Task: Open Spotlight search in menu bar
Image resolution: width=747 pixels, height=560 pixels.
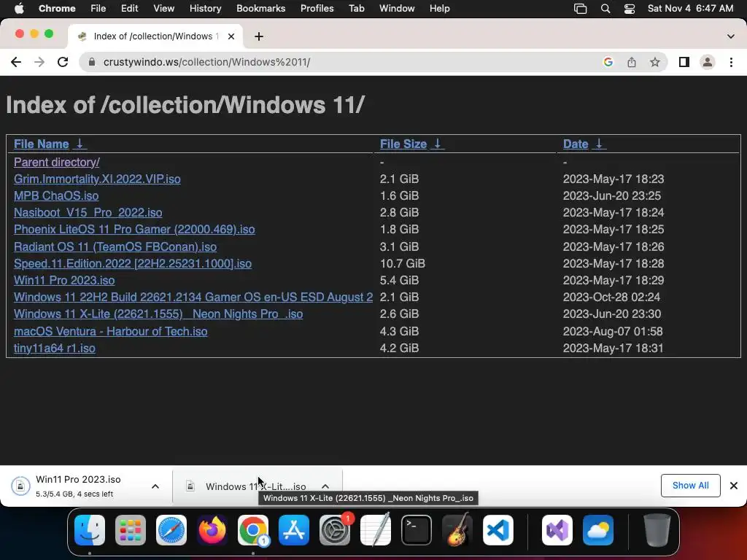Action: [x=605, y=9]
